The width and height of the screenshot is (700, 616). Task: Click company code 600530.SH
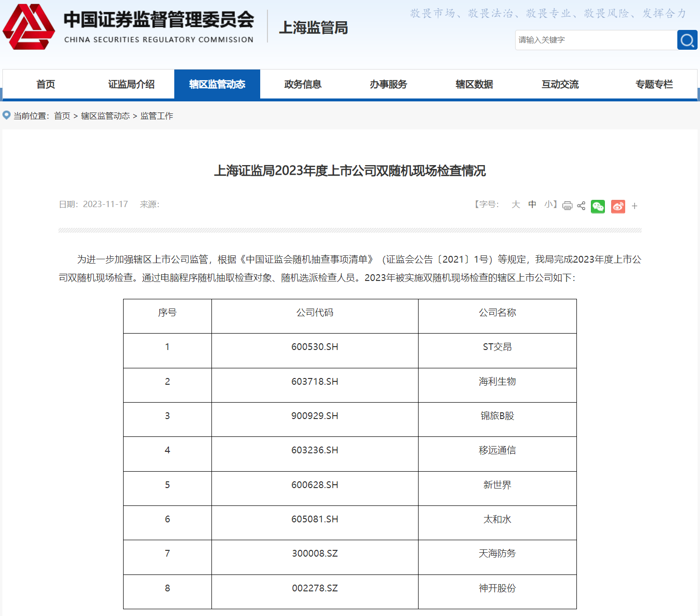(315, 347)
